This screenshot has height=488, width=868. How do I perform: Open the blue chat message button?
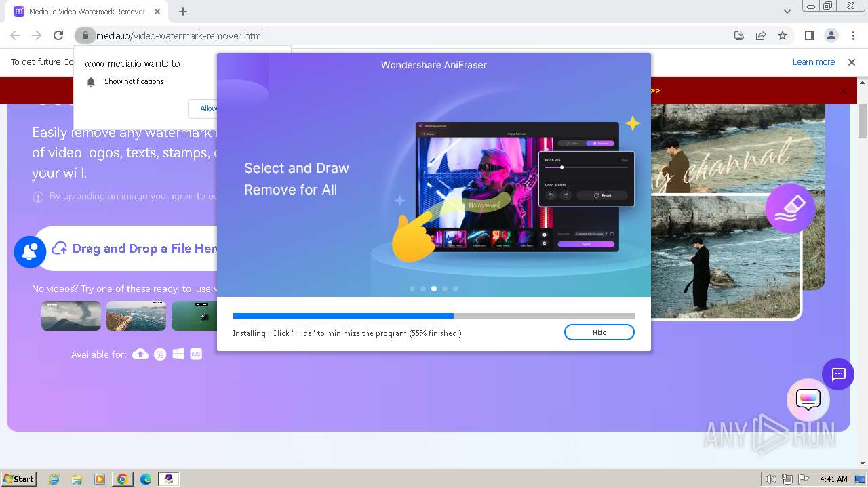click(838, 374)
